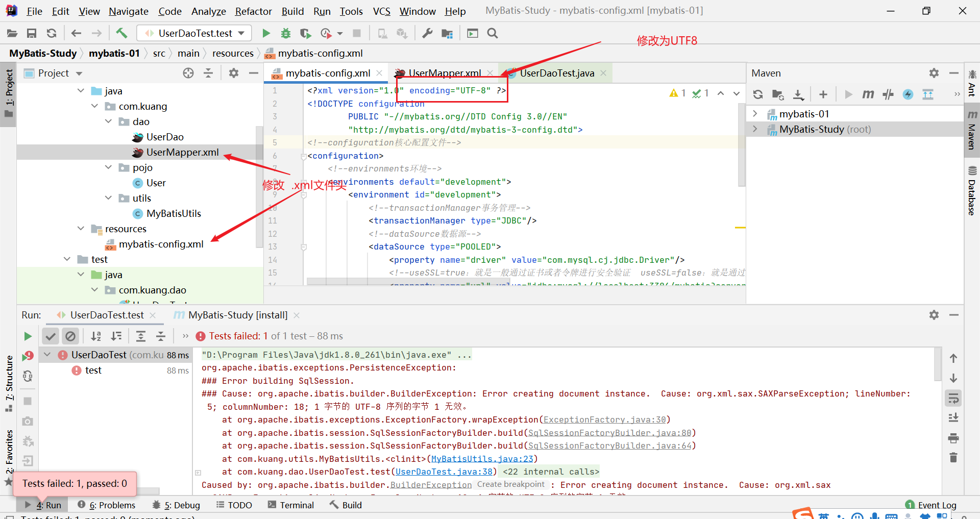This screenshot has height=519, width=980.
Task: Open Project view dropdown arrow
Action: pyautogui.click(x=79, y=73)
